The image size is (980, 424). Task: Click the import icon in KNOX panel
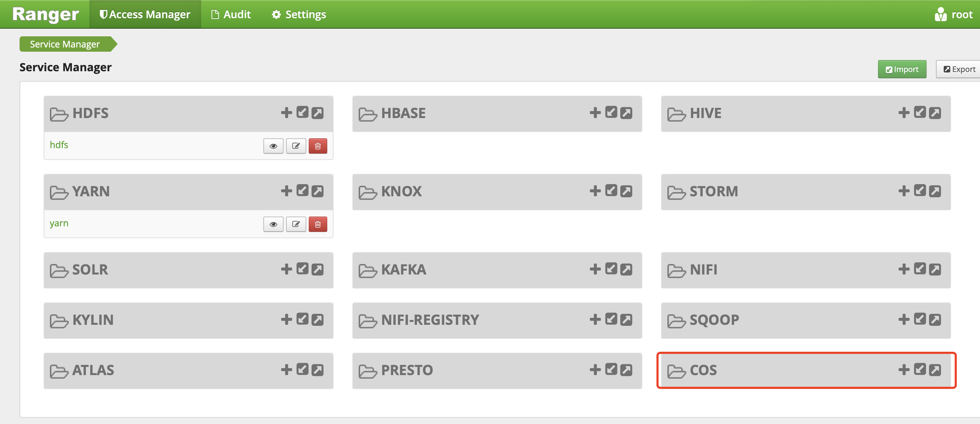click(611, 191)
